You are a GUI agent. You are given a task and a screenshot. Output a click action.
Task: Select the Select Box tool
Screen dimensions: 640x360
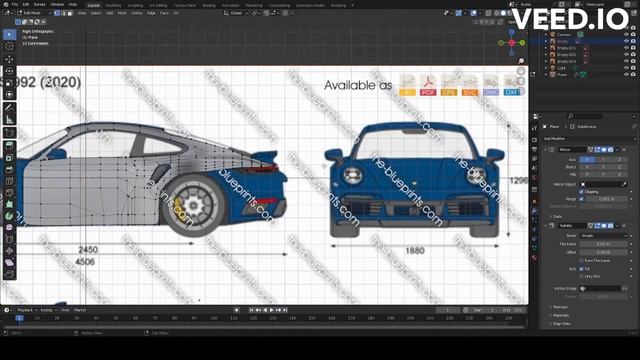click(9, 34)
